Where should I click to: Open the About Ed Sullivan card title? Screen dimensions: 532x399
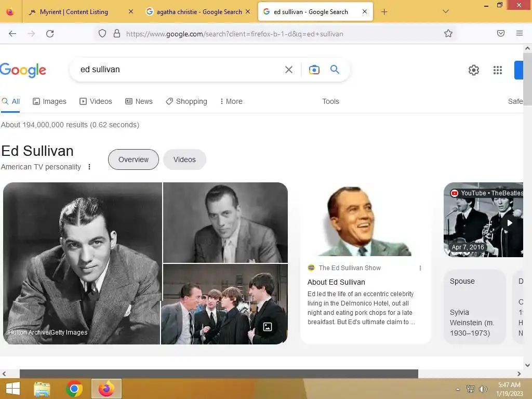[336, 282]
